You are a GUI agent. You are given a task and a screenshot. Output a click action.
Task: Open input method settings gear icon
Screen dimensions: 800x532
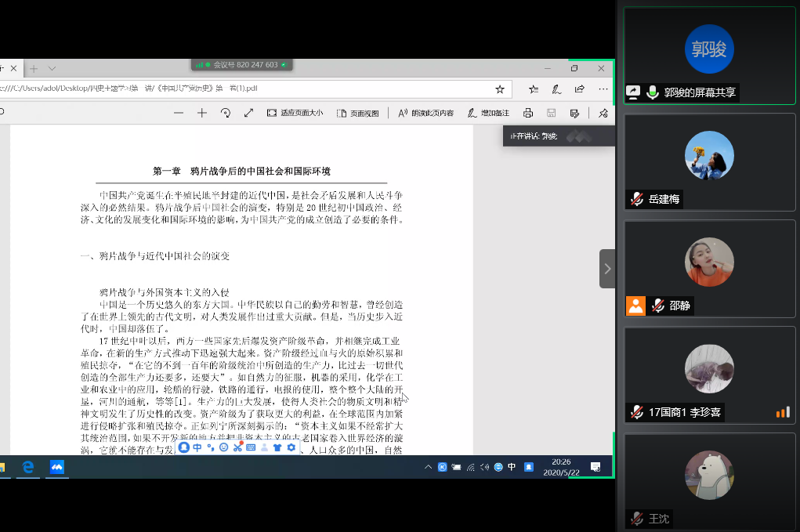click(x=291, y=447)
